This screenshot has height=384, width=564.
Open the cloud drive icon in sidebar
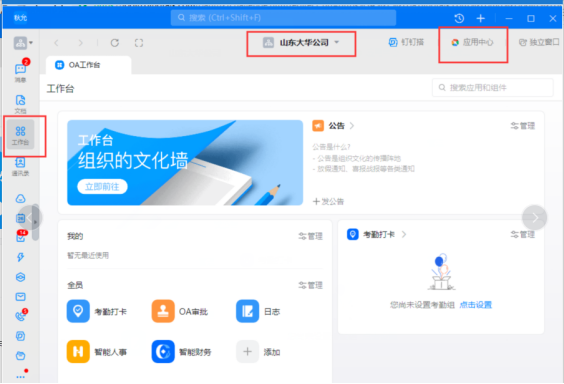pos(21,198)
